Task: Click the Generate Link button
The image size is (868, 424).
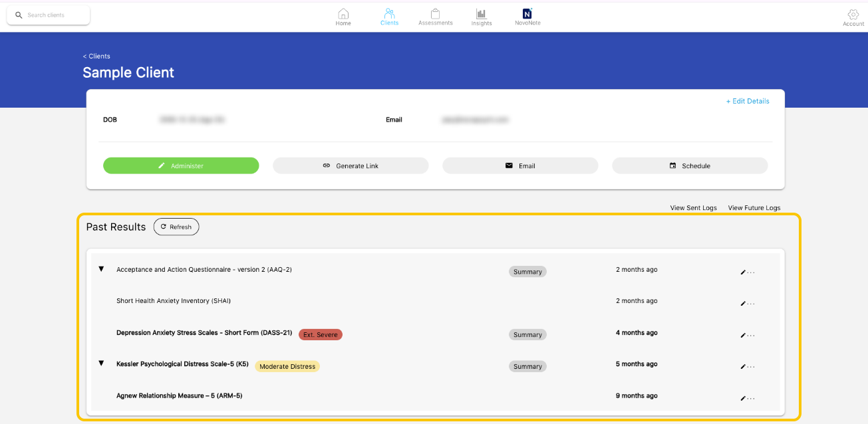Action: pyautogui.click(x=351, y=165)
